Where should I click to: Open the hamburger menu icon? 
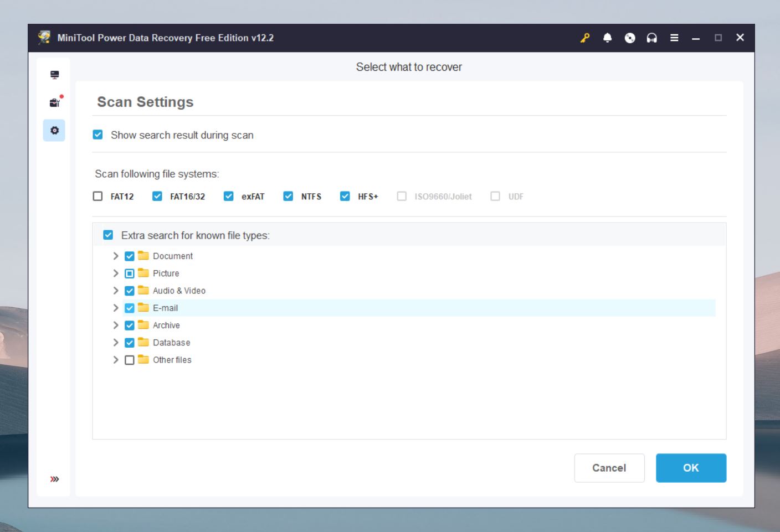click(x=674, y=38)
